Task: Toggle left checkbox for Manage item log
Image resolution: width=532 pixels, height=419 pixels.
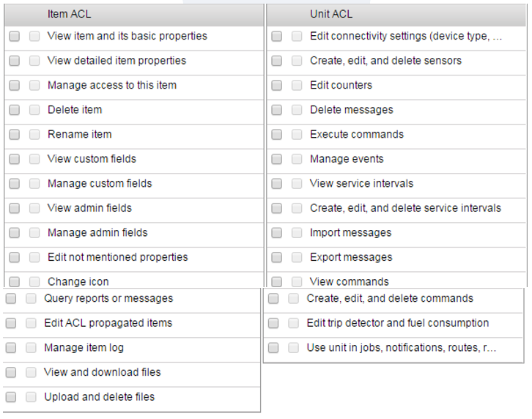Action: [11, 348]
